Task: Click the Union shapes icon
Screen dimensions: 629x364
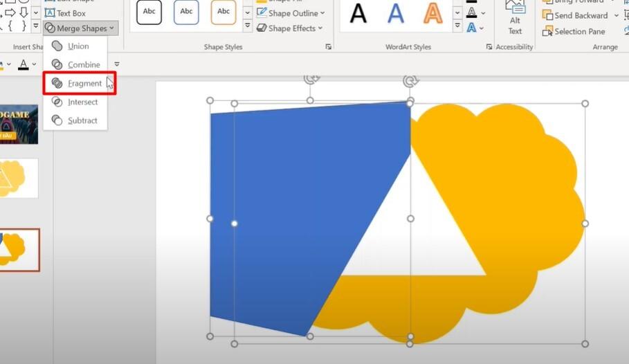Action: coord(57,46)
